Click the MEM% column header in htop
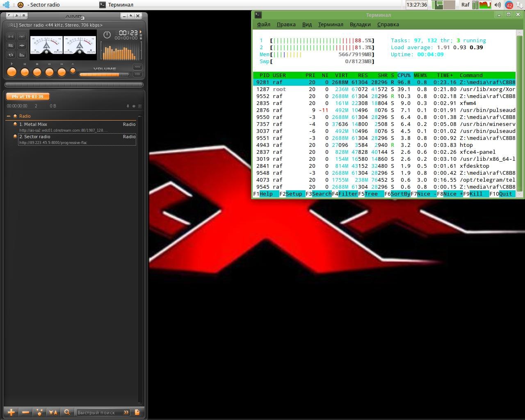The width and height of the screenshot is (525, 420). [420, 75]
